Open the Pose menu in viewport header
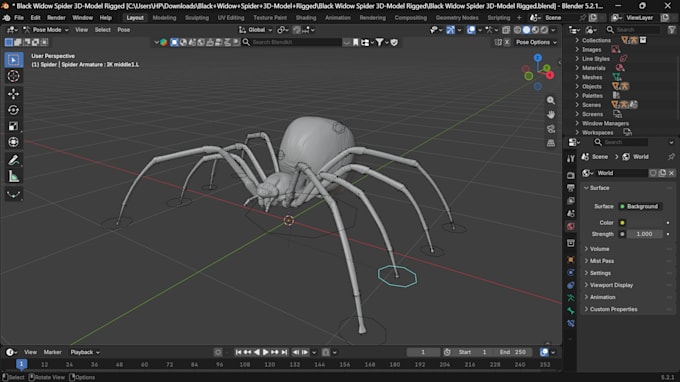The width and height of the screenshot is (680, 382). coord(124,30)
